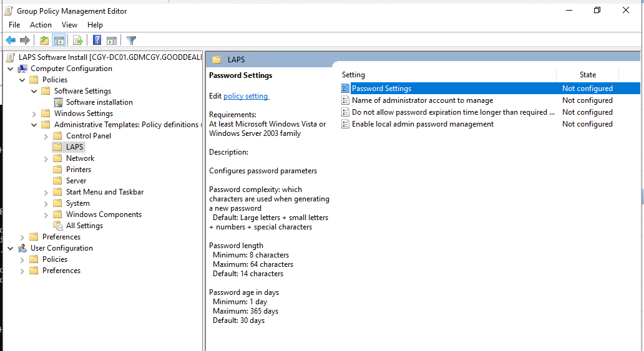Open the Help question mark toolbar icon

tap(97, 41)
